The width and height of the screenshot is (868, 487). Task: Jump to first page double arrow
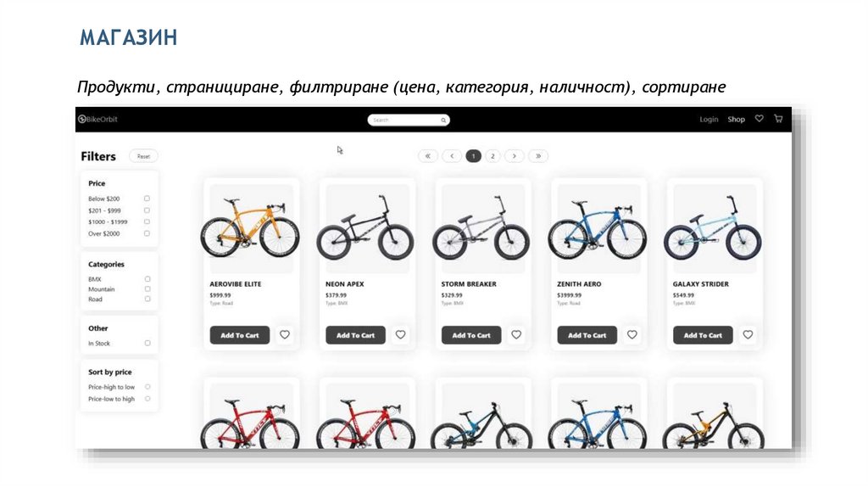tap(428, 156)
